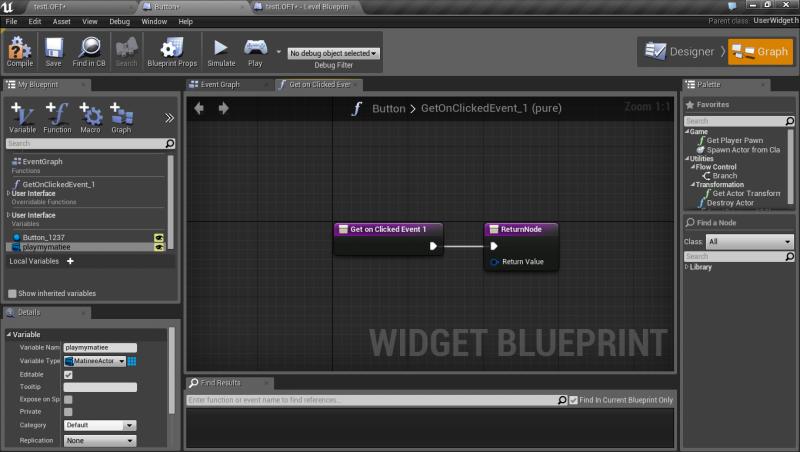Click the My Blueprint search field
The width and height of the screenshot is (800, 452).
pyautogui.click(x=90, y=143)
